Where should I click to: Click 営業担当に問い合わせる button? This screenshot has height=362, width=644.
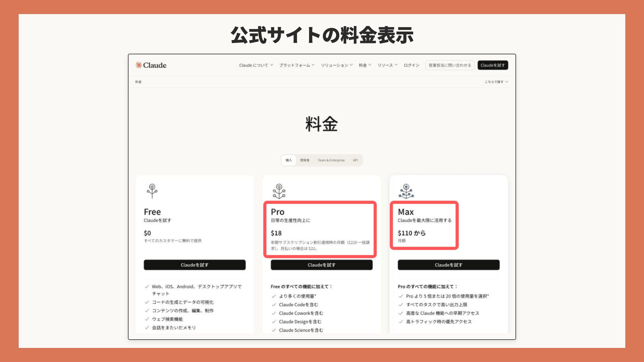click(450, 65)
